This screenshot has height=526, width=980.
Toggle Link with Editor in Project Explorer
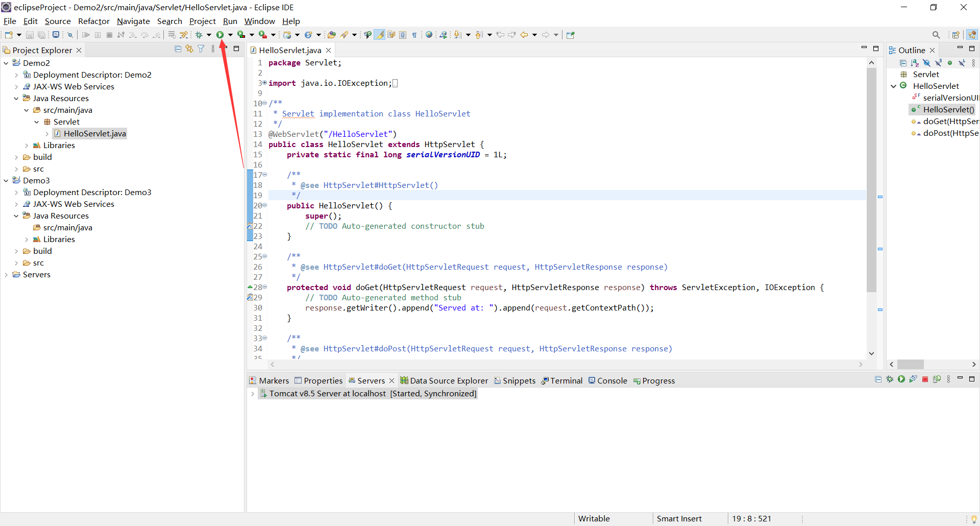pos(189,49)
